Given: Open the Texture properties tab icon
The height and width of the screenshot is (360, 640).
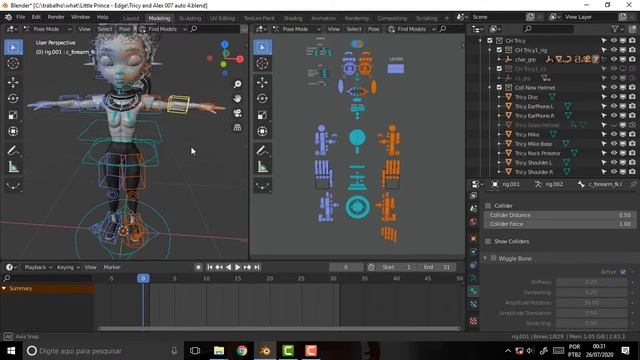Looking at the screenshot, I should [x=473, y=321].
